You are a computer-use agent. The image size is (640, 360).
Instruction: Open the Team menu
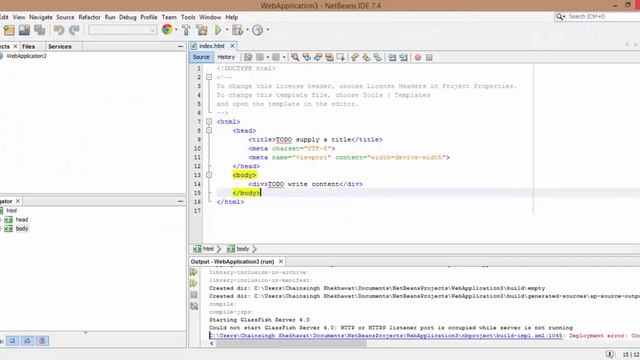coord(169,17)
